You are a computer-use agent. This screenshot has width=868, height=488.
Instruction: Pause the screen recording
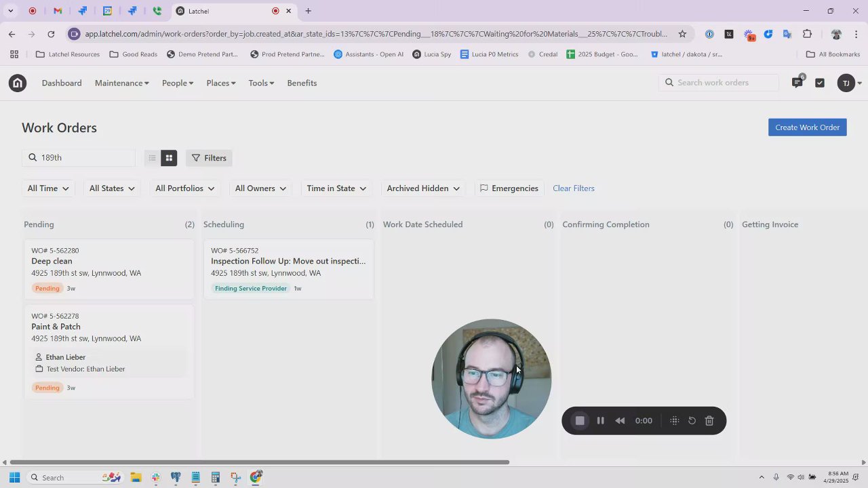600,421
